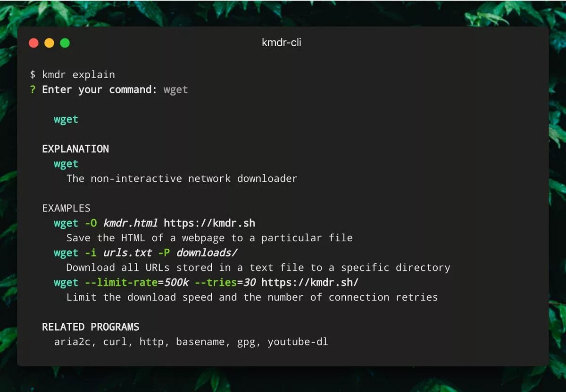Click the '--tries' option text
The height and width of the screenshot is (392, 566).
(216, 282)
